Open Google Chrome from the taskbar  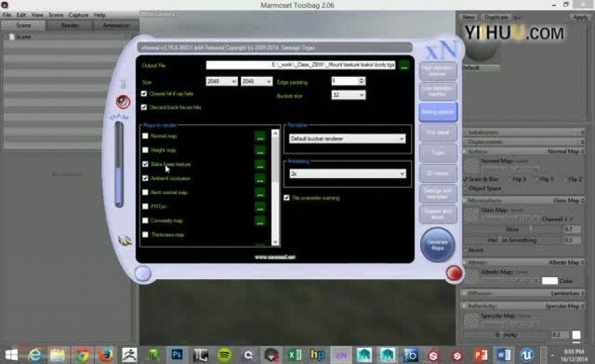82,355
